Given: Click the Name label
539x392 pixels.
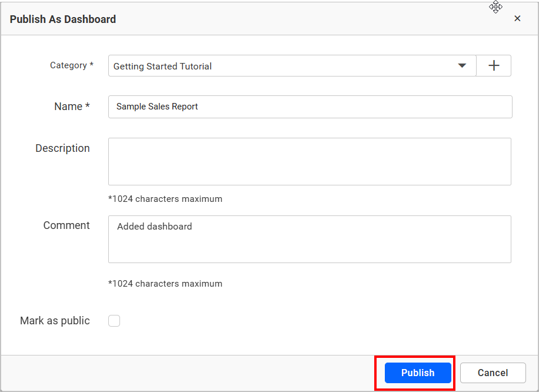Looking at the screenshot, I should point(72,107).
